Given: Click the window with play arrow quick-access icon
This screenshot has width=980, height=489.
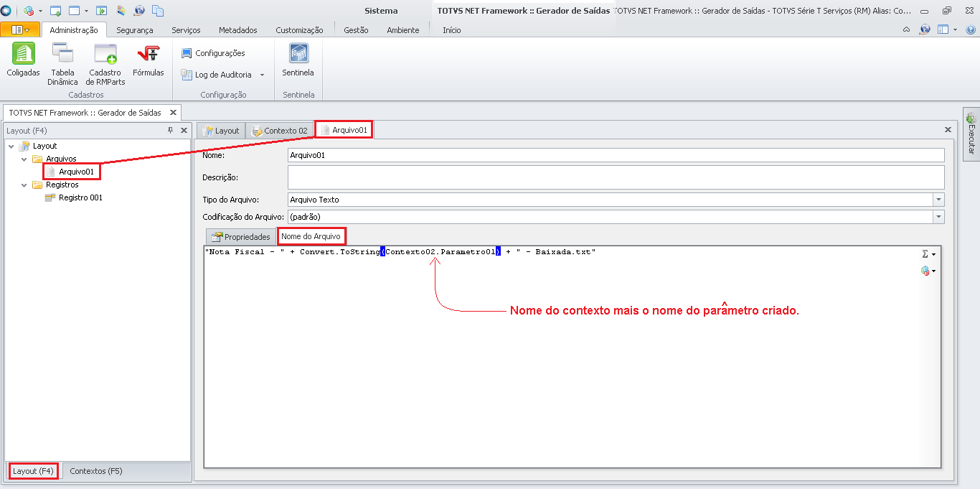Looking at the screenshot, I should (102, 11).
